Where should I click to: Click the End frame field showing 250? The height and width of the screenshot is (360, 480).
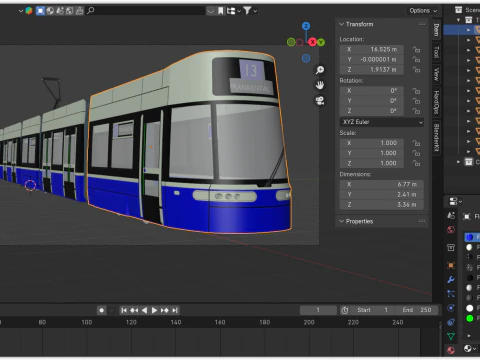tap(417, 310)
